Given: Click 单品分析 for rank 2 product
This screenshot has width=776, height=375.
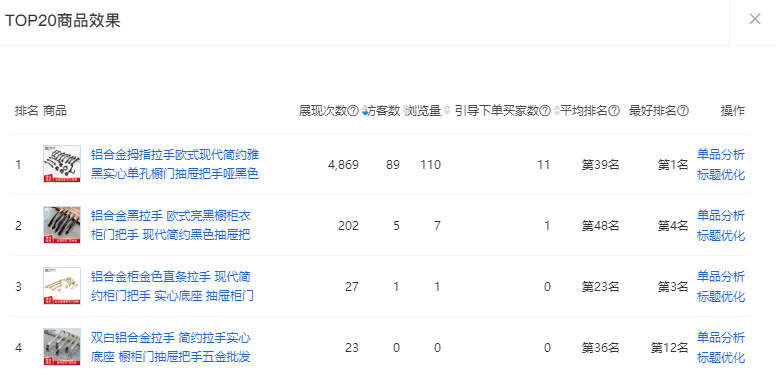Looking at the screenshot, I should click(721, 215).
